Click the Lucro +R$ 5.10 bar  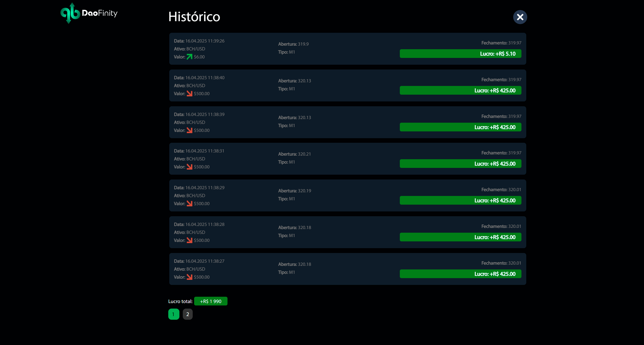[x=460, y=54]
